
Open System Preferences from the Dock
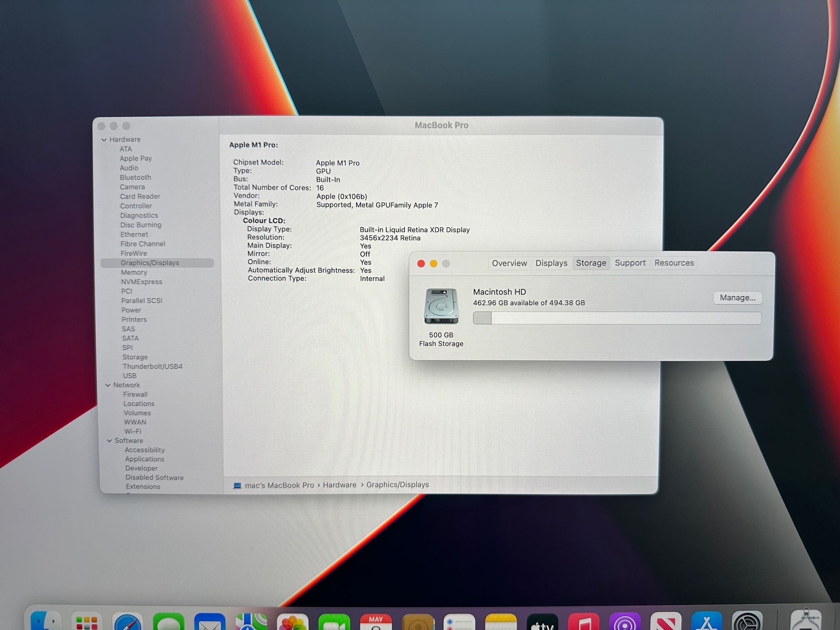pos(747,621)
